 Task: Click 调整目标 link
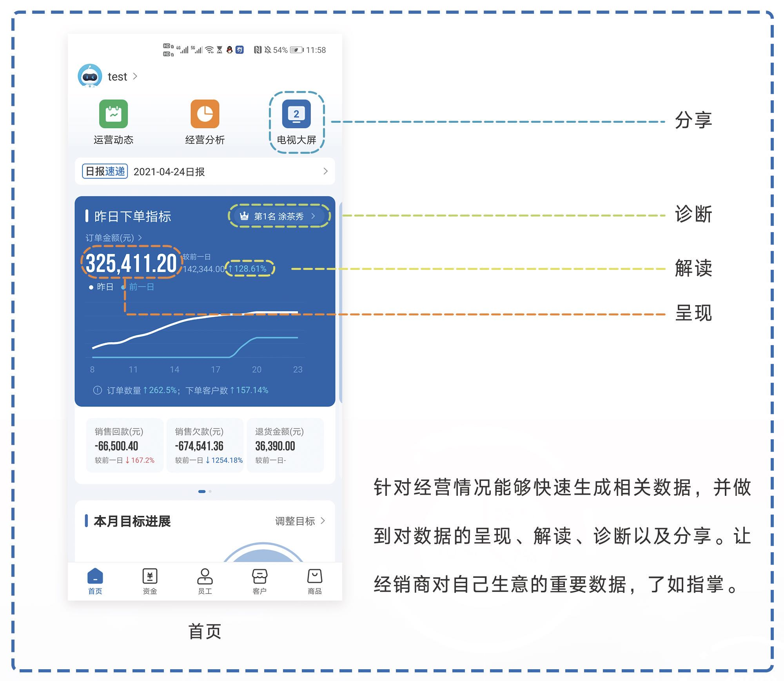[x=295, y=521]
